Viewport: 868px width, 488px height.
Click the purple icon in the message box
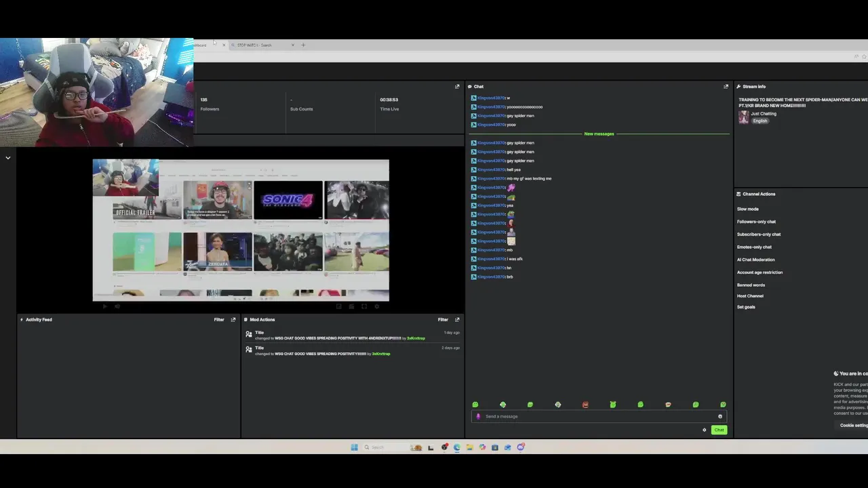(478, 416)
